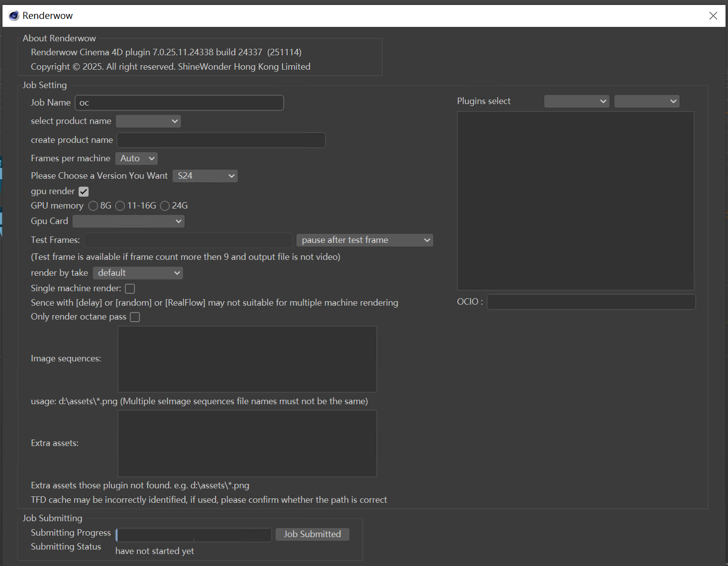Open the Gpu Card dropdown
This screenshot has width=728, height=566.
click(128, 221)
